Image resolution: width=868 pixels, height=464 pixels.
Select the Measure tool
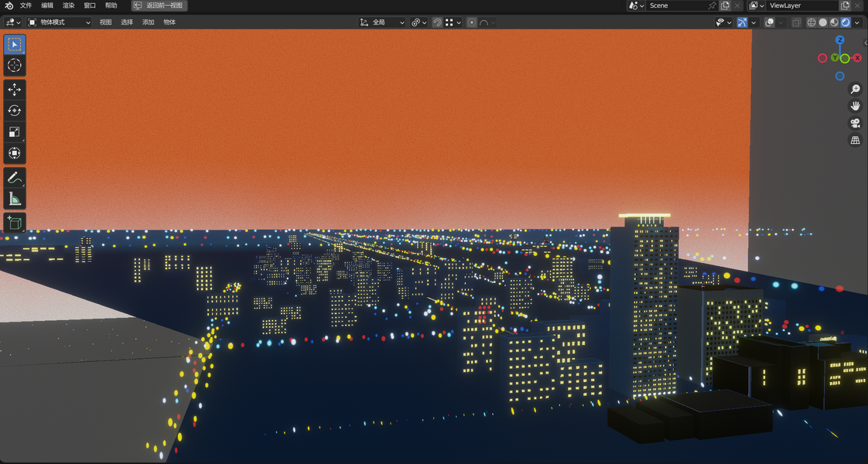tap(15, 199)
